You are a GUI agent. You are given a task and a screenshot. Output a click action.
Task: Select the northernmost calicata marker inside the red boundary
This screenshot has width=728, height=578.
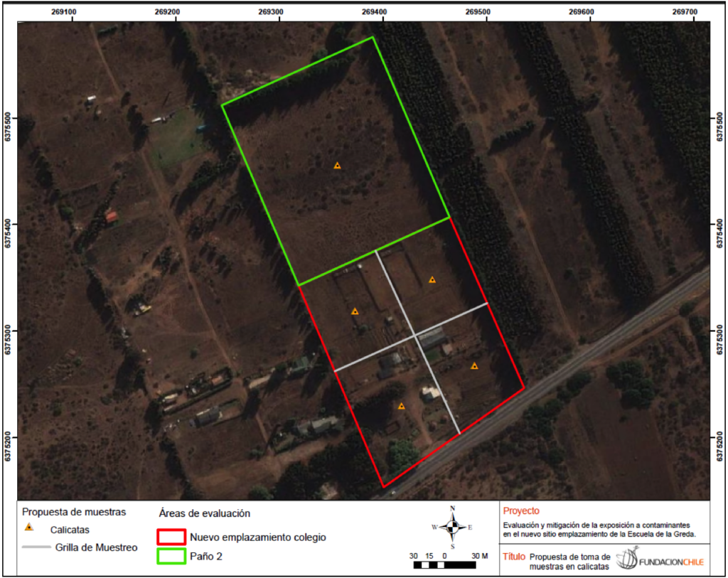coord(432,280)
